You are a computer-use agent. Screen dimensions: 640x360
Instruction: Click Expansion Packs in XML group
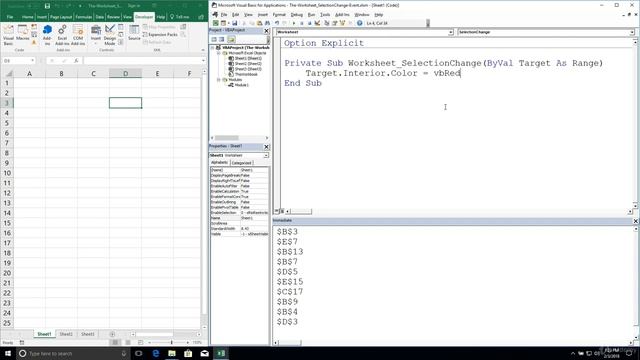click(160, 35)
